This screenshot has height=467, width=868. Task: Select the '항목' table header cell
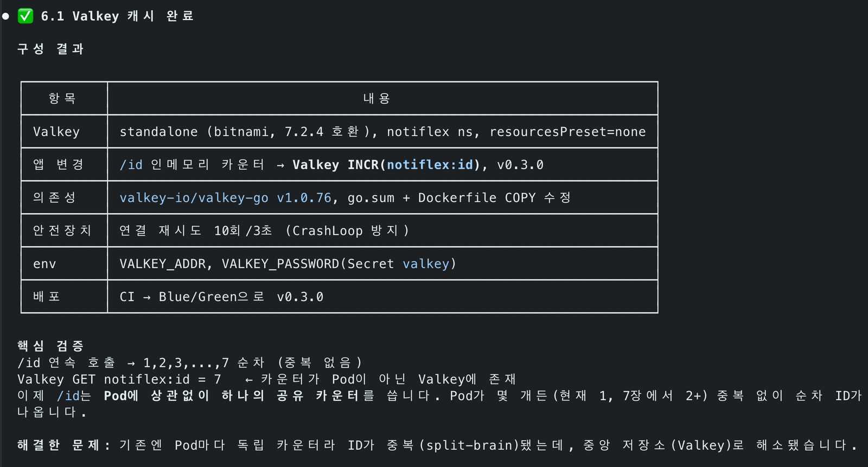[64, 98]
